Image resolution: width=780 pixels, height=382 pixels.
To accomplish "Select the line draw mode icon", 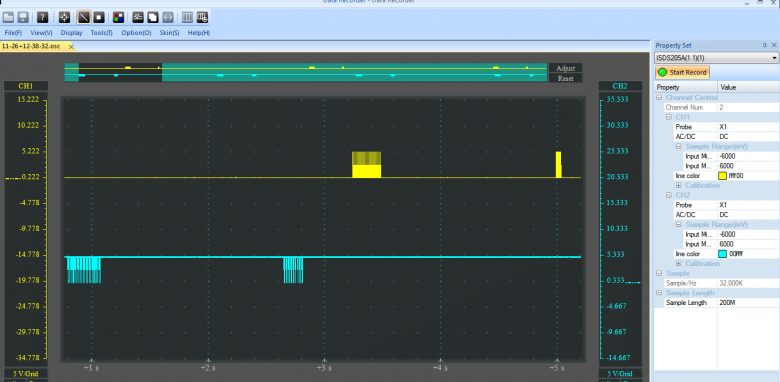I will click(84, 17).
